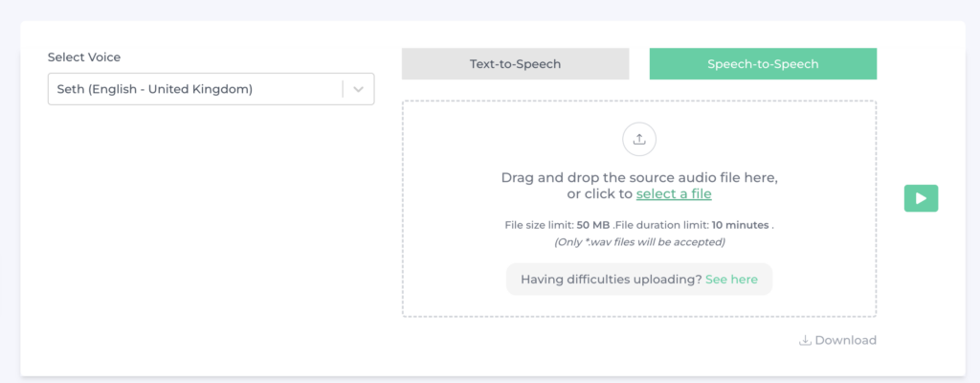
Task: Switch to the Text-to-Speech tab
Action: point(515,64)
